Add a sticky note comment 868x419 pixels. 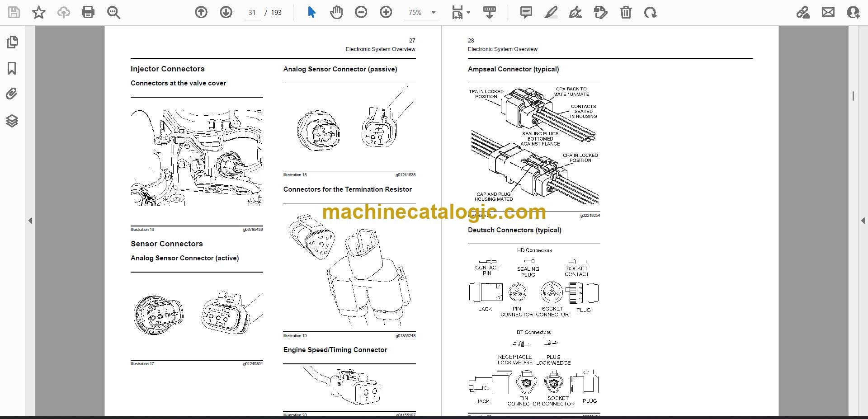pos(526,12)
